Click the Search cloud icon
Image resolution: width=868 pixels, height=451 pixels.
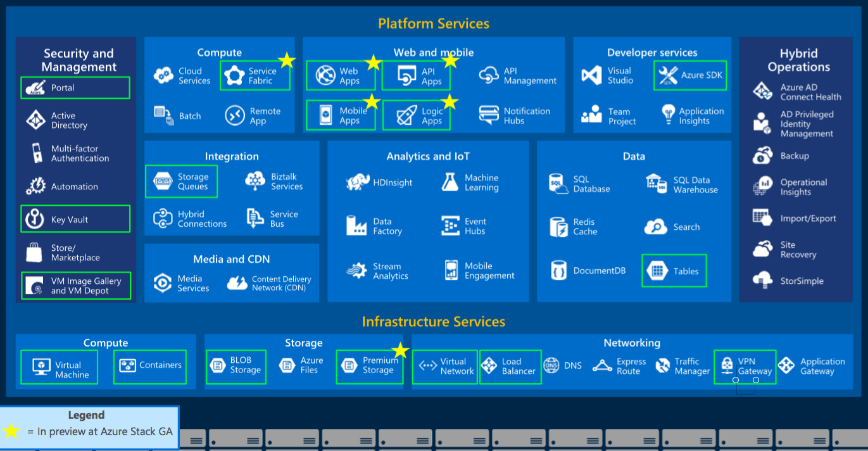point(656,227)
